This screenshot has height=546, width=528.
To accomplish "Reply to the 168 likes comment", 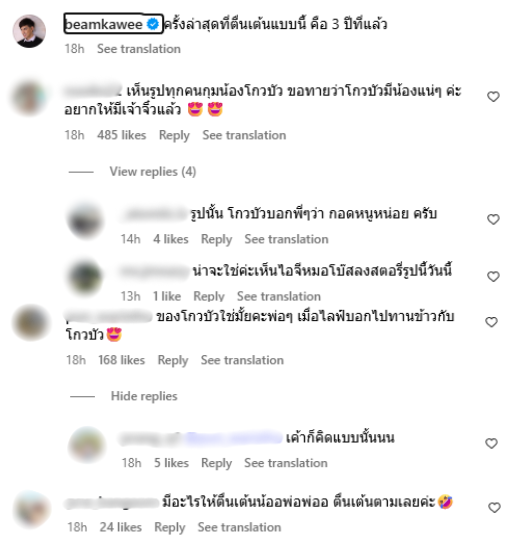I will tap(173, 360).
